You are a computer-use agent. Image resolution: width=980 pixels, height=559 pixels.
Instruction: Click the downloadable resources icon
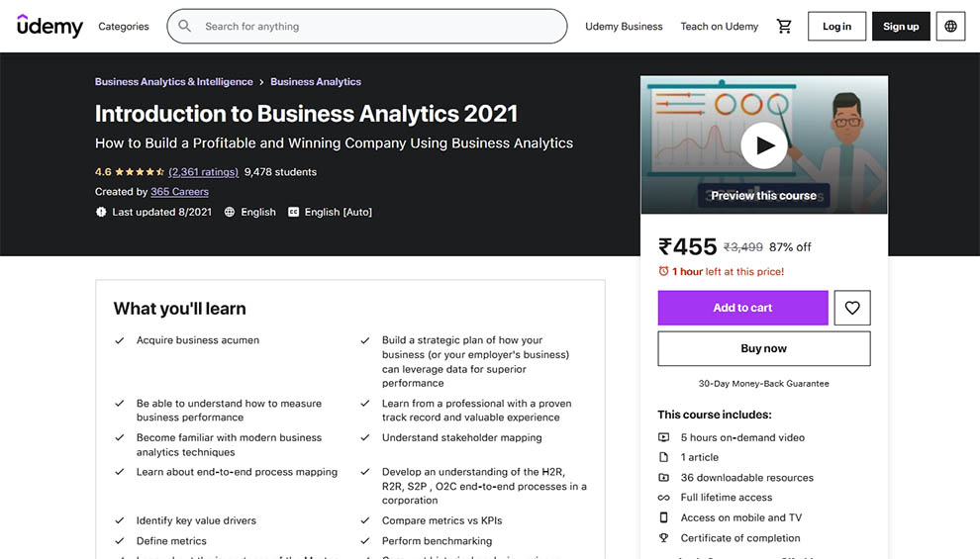click(x=664, y=478)
